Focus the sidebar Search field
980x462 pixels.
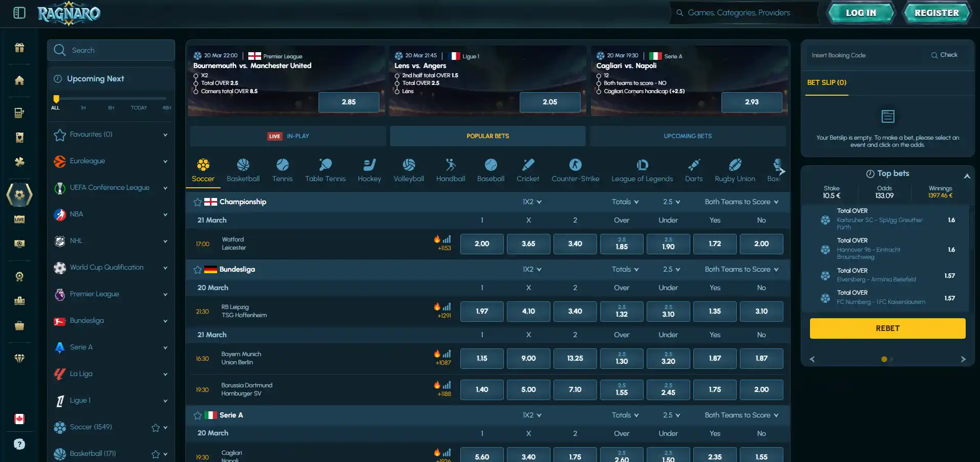coord(111,50)
